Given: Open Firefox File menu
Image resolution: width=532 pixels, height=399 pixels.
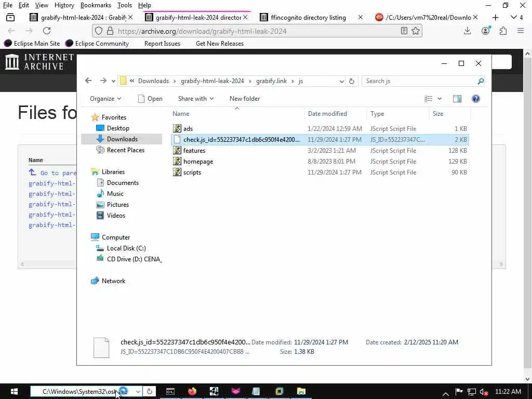Looking at the screenshot, I should [x=7, y=5].
